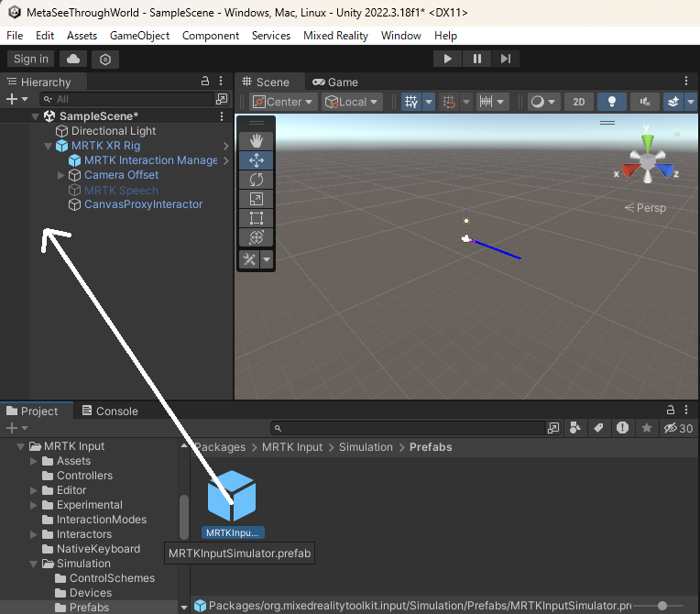Open the GameObject menu

tap(139, 36)
